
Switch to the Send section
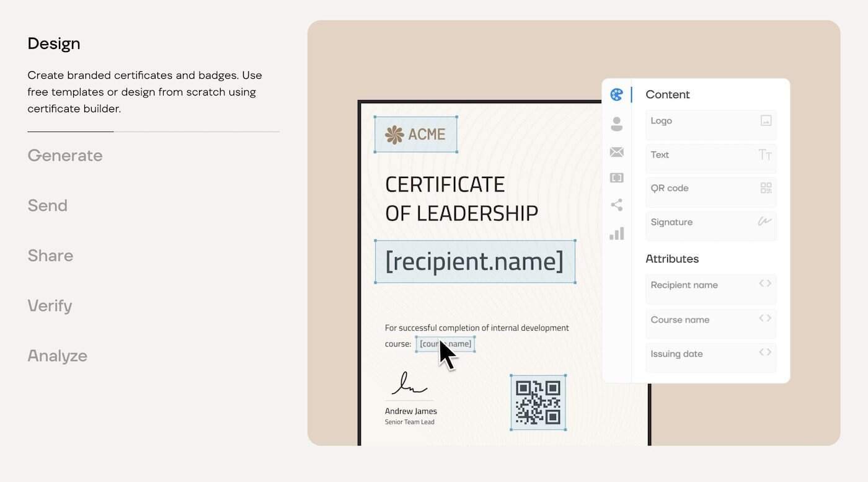pos(47,206)
